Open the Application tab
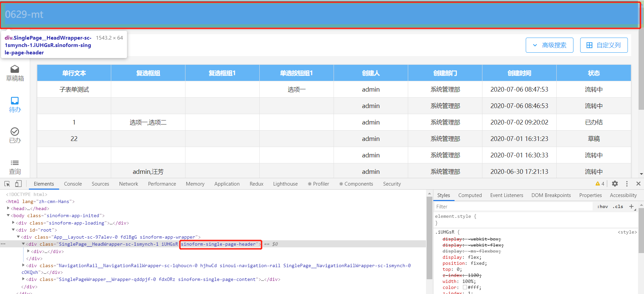Viewport: 644px width, 294px height. click(x=227, y=184)
